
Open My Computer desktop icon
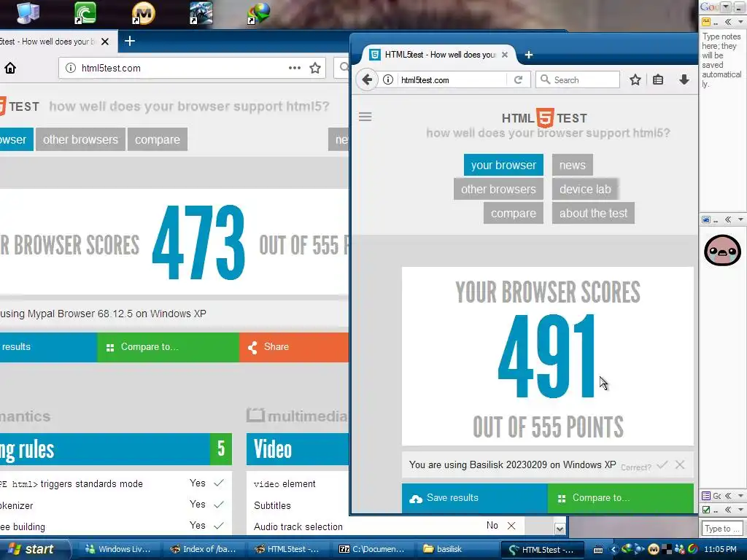click(x=28, y=13)
